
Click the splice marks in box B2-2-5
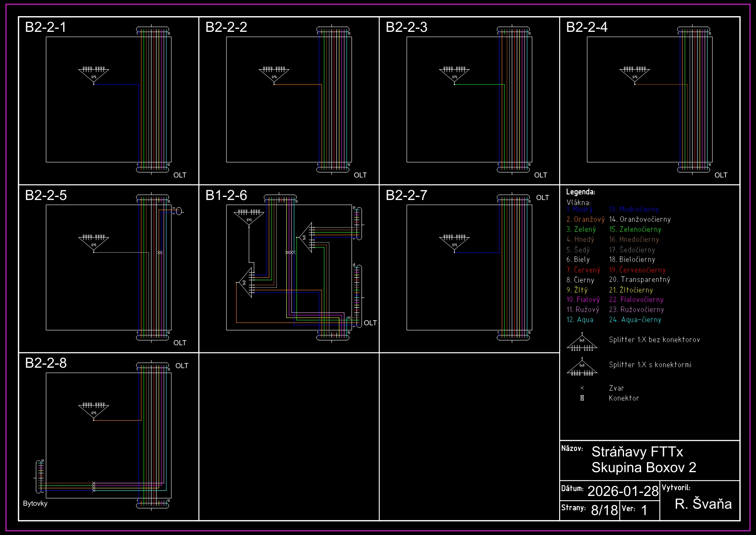pos(160,253)
